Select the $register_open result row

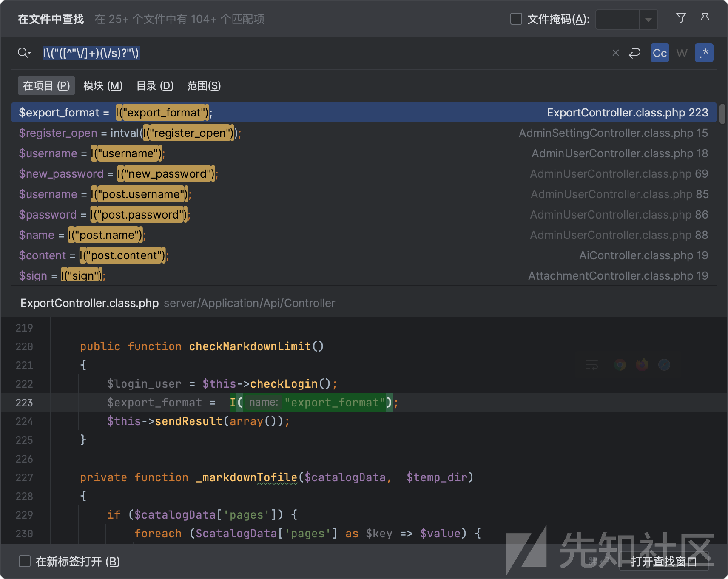click(x=364, y=133)
